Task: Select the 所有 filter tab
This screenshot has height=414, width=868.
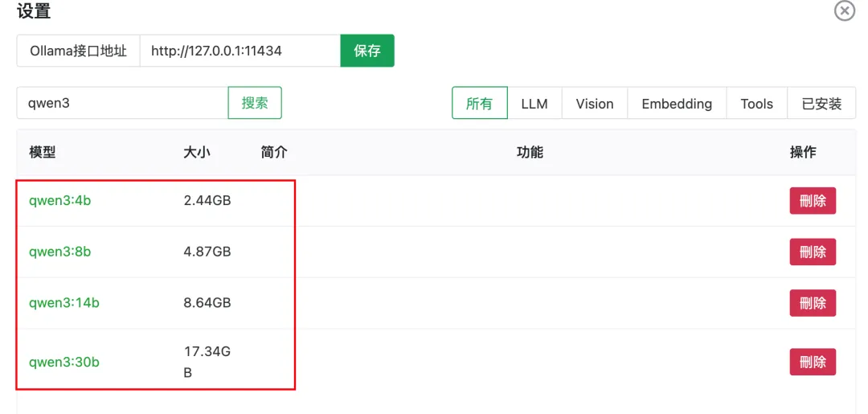Action: coord(479,103)
